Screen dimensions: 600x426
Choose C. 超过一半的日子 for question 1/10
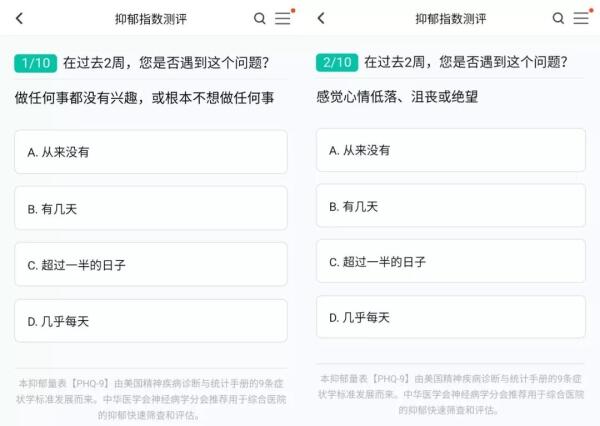(x=151, y=264)
